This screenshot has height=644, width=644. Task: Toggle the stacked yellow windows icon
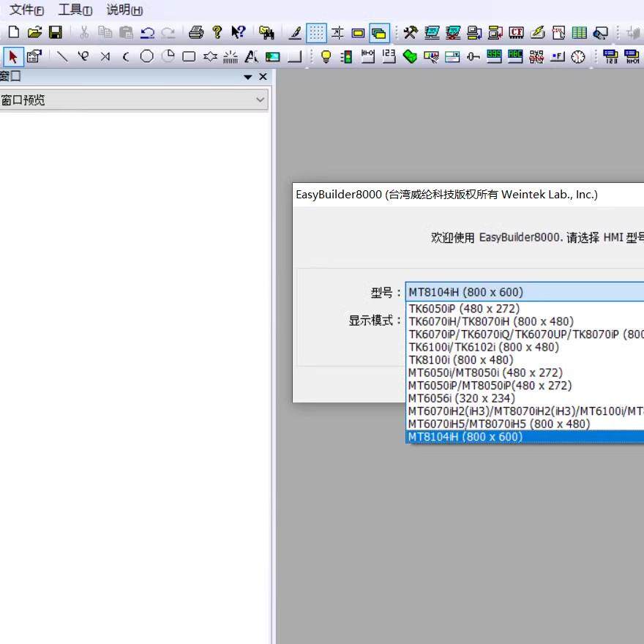pyautogui.click(x=380, y=33)
